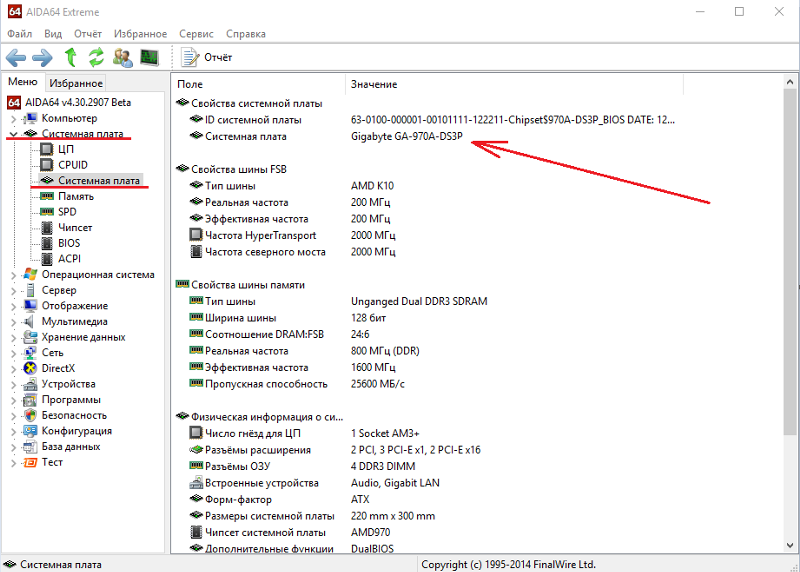The image size is (800, 572).
Task: Click the Хранение данных storage icon
Action: [30, 337]
